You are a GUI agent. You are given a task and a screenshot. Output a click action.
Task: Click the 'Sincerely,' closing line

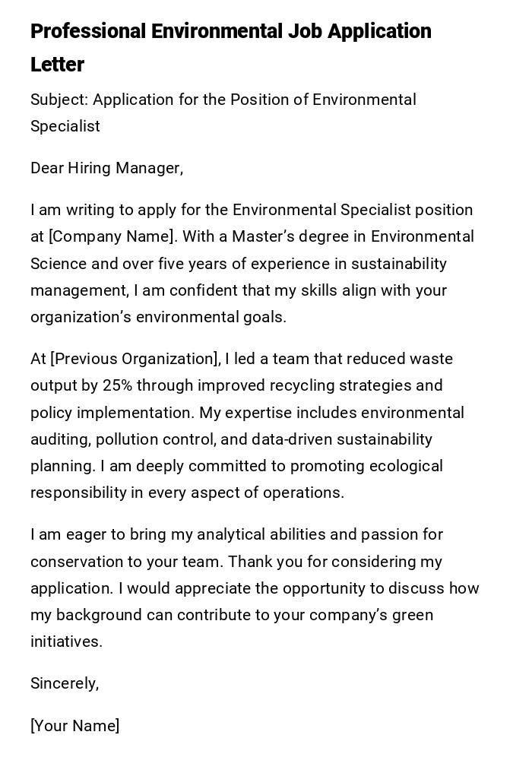point(65,683)
